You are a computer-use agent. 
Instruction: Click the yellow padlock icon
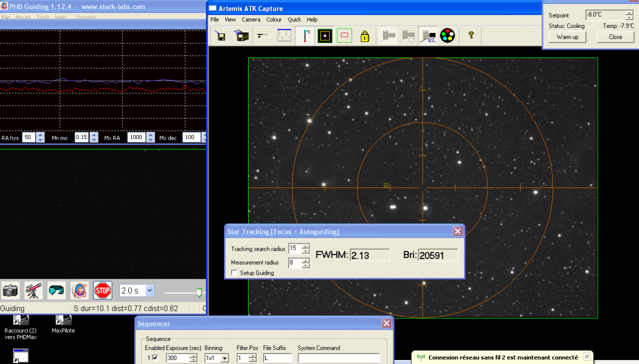click(364, 36)
